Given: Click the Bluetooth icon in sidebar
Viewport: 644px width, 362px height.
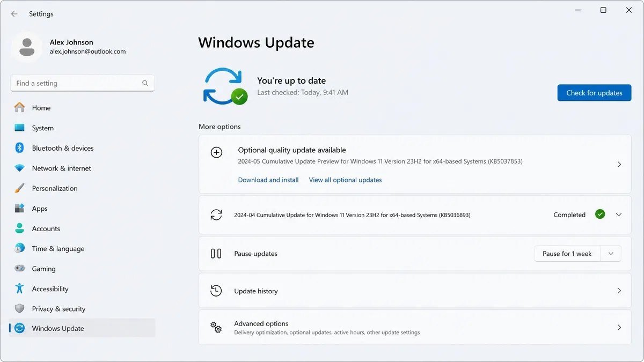Looking at the screenshot, I should [20, 148].
